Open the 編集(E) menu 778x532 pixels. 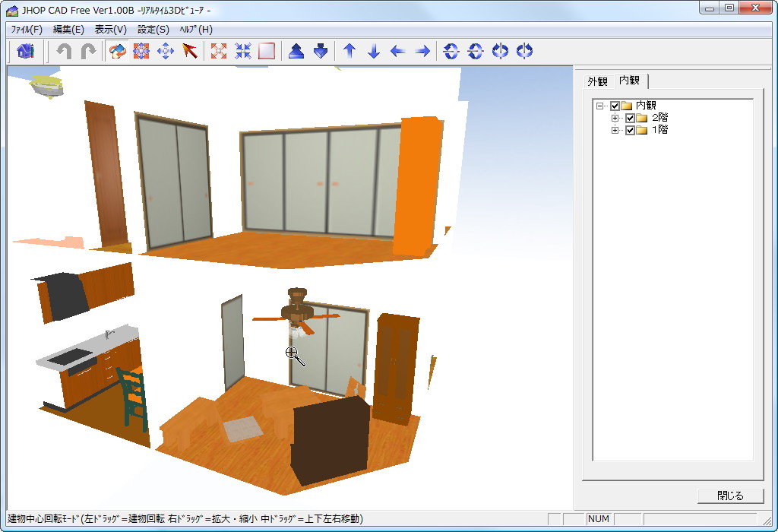pos(68,30)
